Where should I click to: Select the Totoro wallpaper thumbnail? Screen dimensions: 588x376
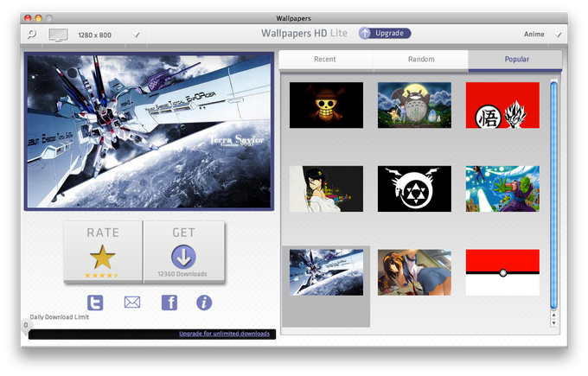pyautogui.click(x=414, y=105)
